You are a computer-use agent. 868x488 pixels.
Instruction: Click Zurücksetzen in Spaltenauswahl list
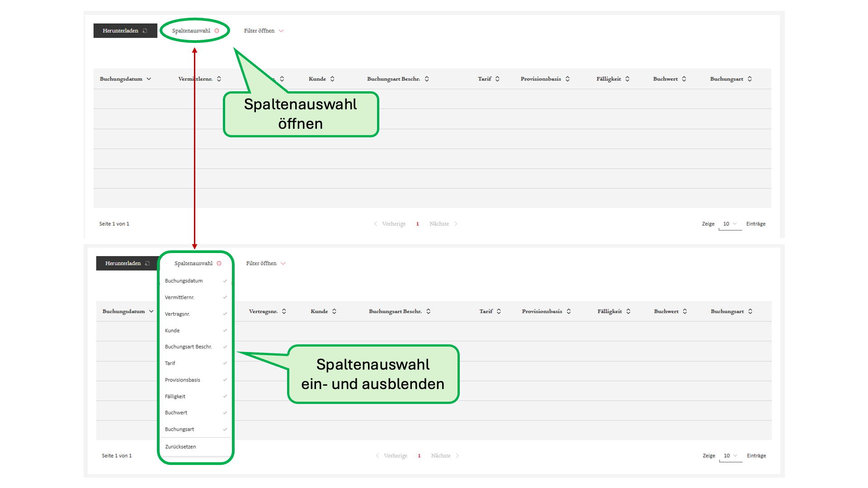point(180,447)
